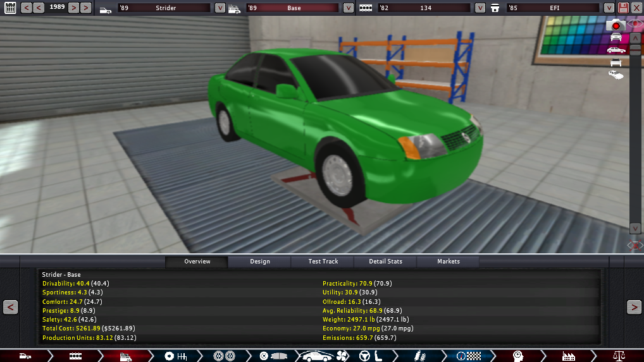Expand the Strider model dropdown
The height and width of the screenshot is (362, 644).
tap(220, 8)
